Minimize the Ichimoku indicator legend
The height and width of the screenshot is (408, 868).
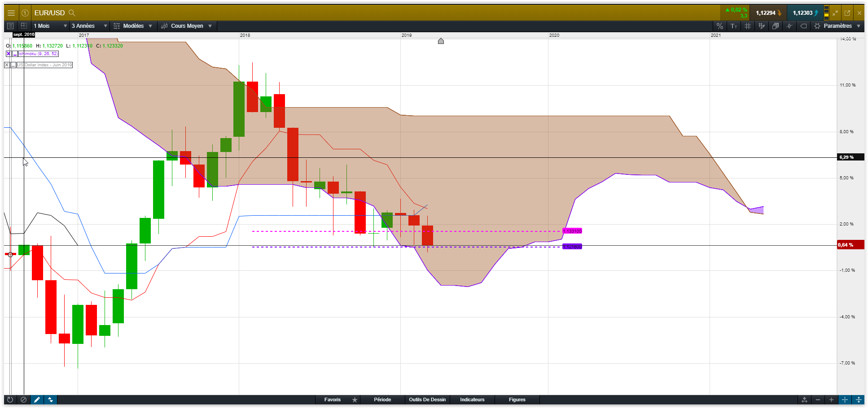(15, 54)
